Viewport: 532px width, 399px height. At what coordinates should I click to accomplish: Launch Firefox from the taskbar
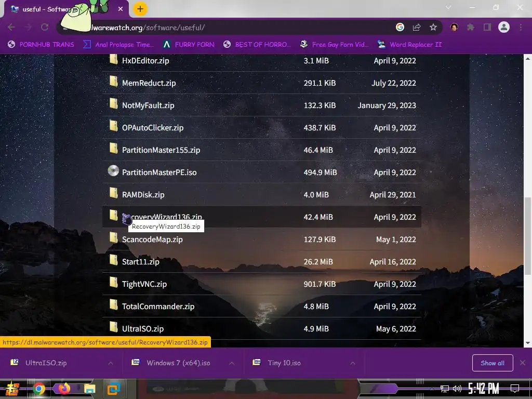tap(64, 388)
